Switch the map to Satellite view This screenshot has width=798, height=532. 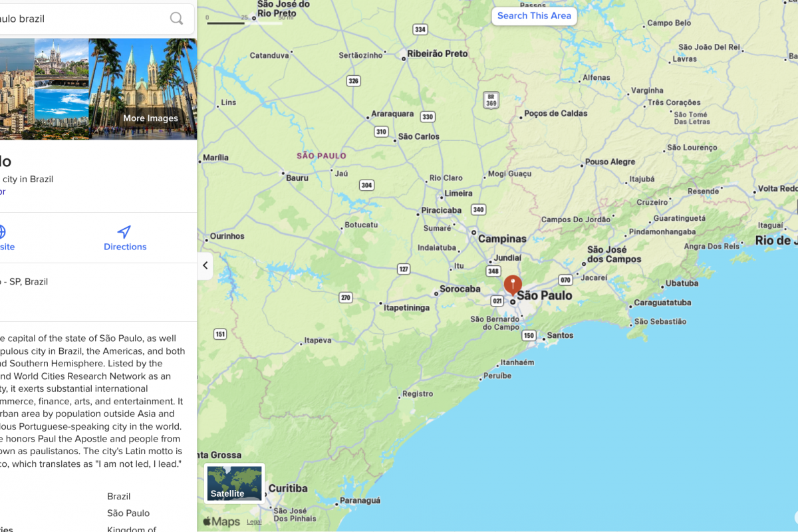click(234, 483)
